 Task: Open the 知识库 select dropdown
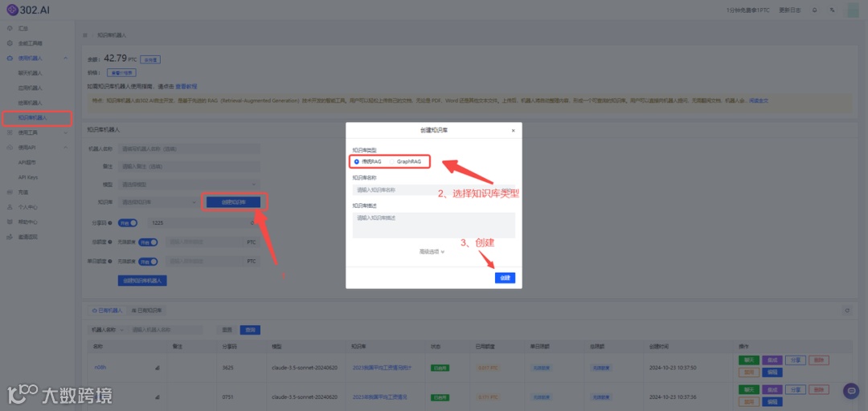(159, 202)
